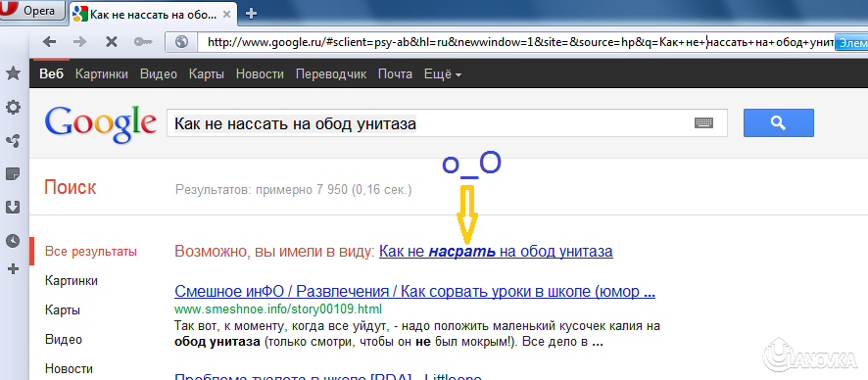868x380 pixels.
Task: Stop page loading with the X button
Action: click(112, 41)
